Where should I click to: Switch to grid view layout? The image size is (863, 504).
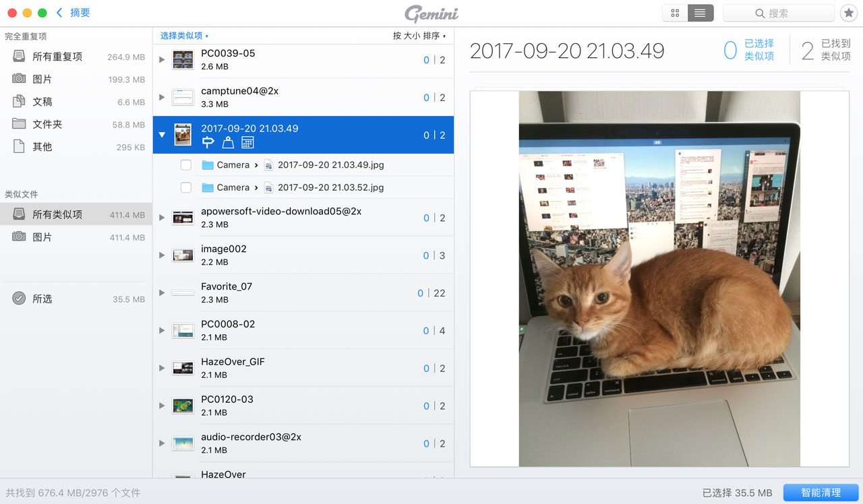pyautogui.click(x=675, y=13)
